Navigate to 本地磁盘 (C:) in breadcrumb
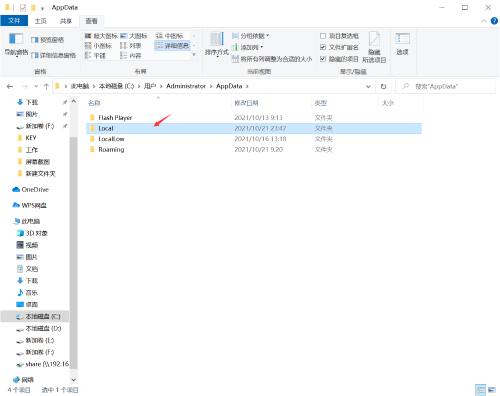 pos(116,86)
